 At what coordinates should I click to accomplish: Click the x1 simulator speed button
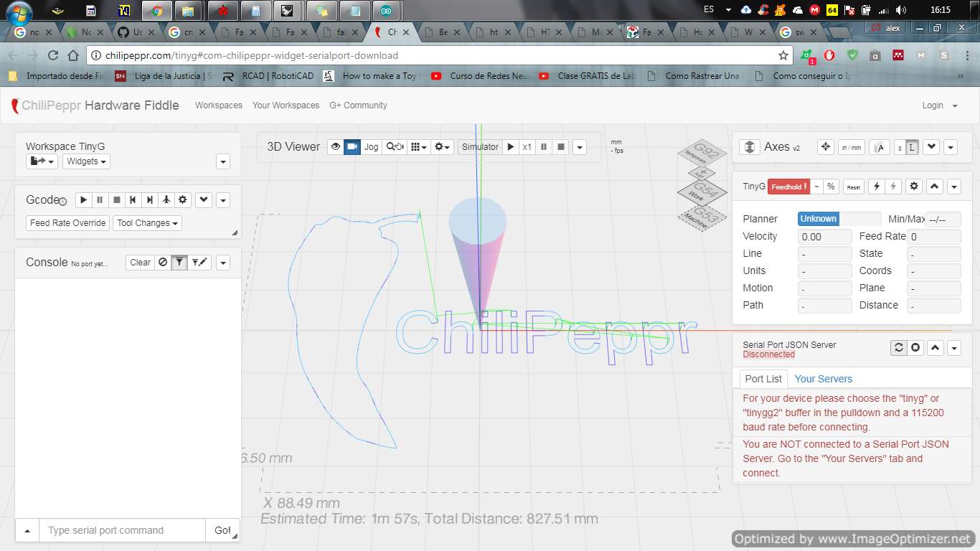pos(527,147)
